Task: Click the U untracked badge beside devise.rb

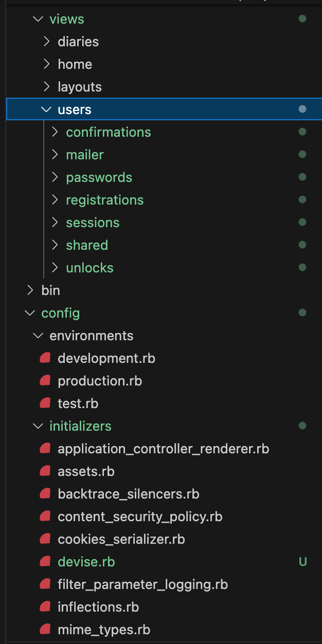Action: 302,561
